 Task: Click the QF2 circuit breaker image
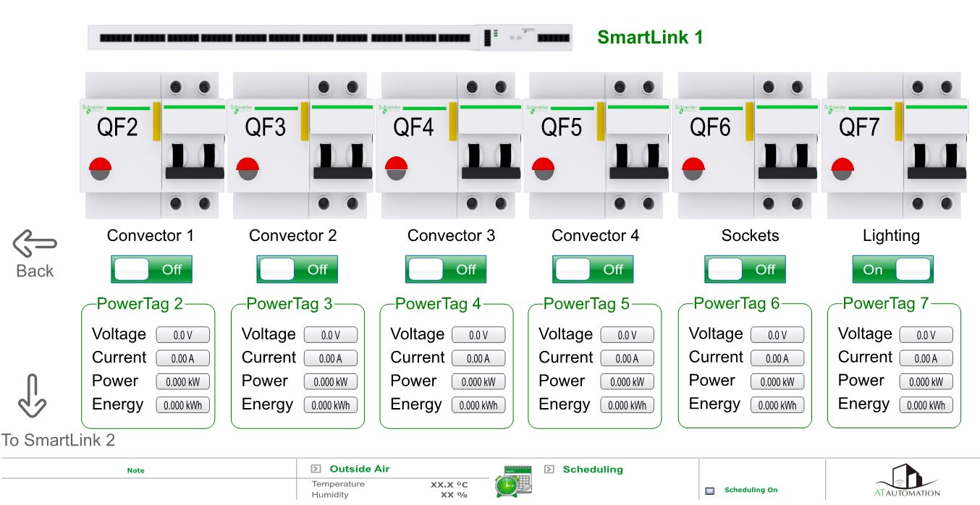click(x=153, y=145)
